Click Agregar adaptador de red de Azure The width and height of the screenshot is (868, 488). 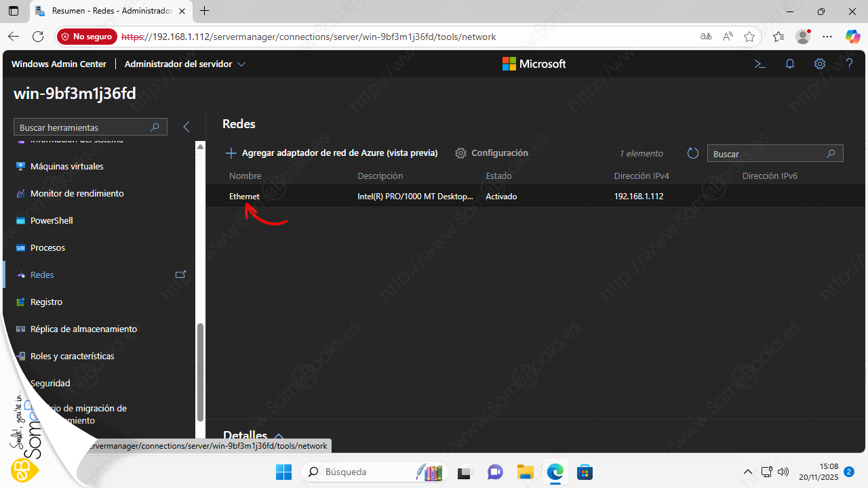pyautogui.click(x=332, y=153)
